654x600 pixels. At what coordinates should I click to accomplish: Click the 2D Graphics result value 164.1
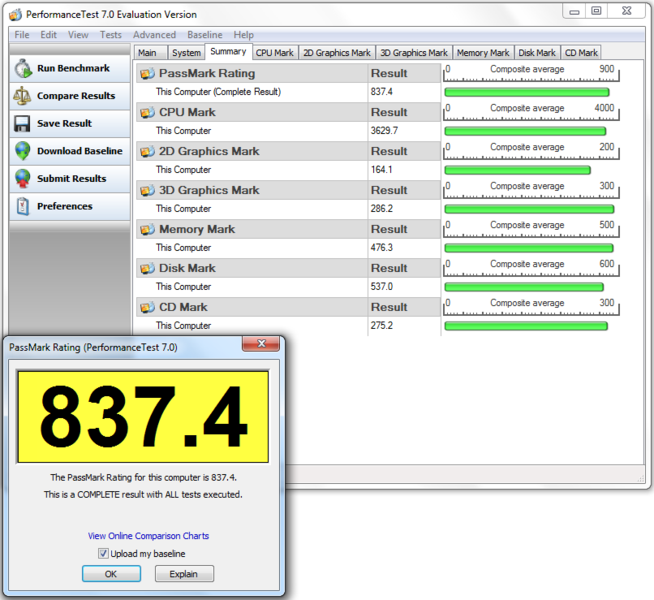(x=381, y=170)
